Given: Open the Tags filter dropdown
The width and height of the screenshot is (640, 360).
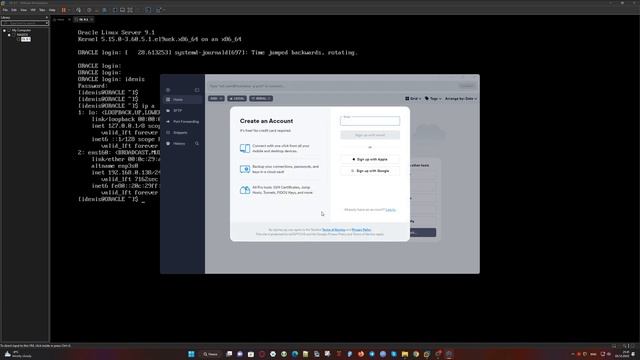Looking at the screenshot, I should 433,99.
